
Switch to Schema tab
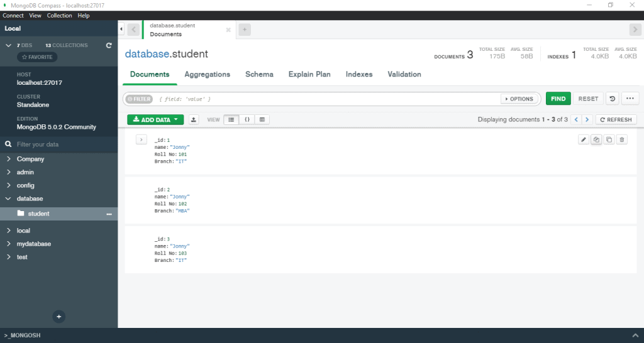[259, 74]
